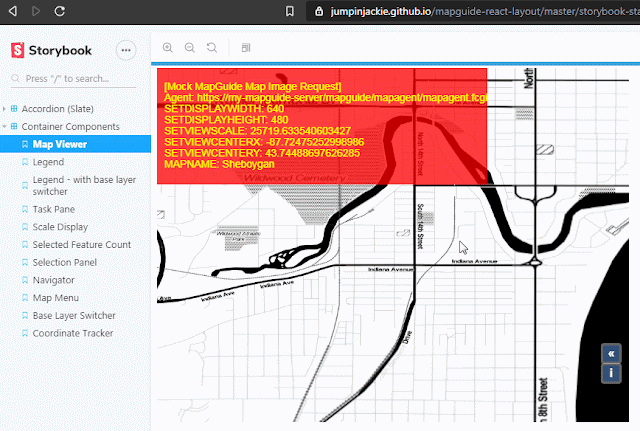Click the SETDISPLAYHEIGHT: 480 text

coord(226,120)
